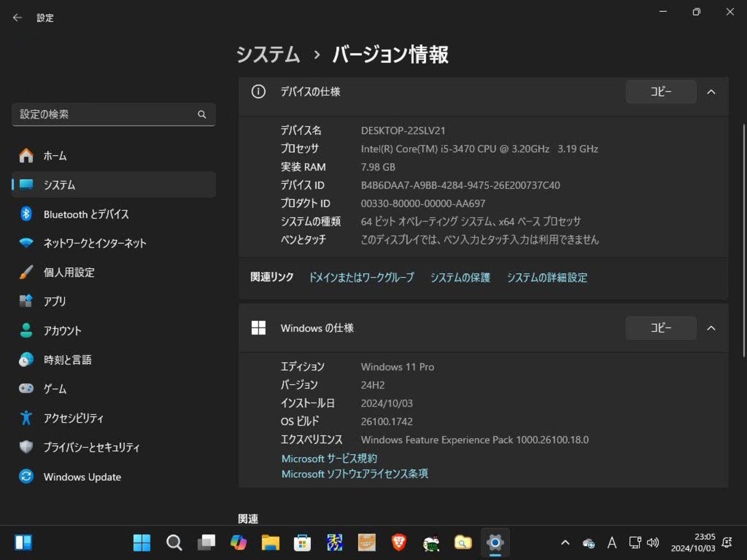Viewport: 747px width, 560px height.
Task: Select the エディション value Windows 11 Pro
Action: [x=398, y=367]
